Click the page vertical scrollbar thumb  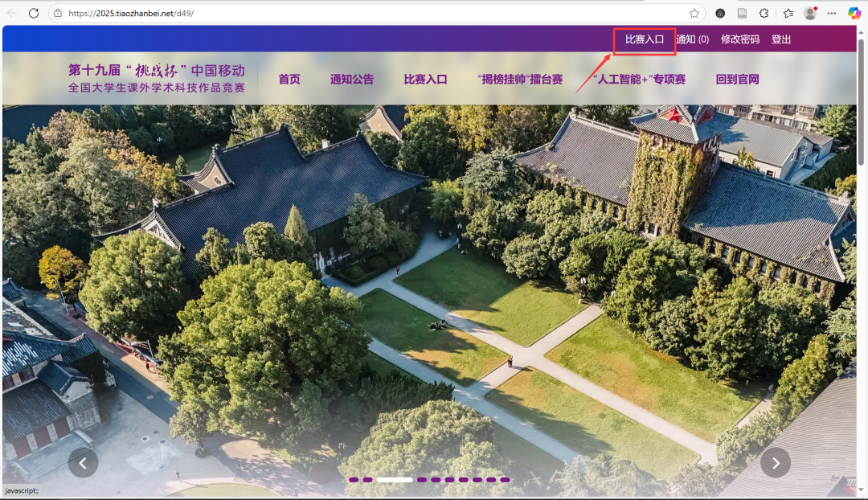(x=861, y=101)
